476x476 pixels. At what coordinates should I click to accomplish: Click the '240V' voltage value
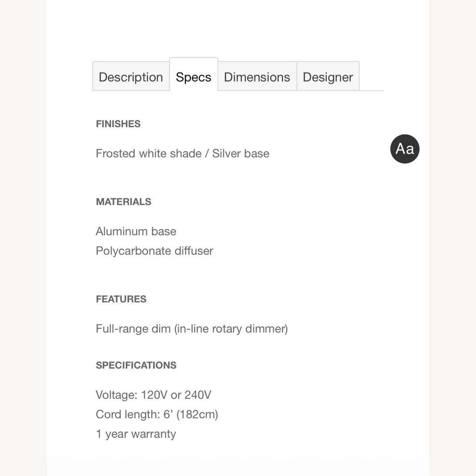tap(198, 395)
